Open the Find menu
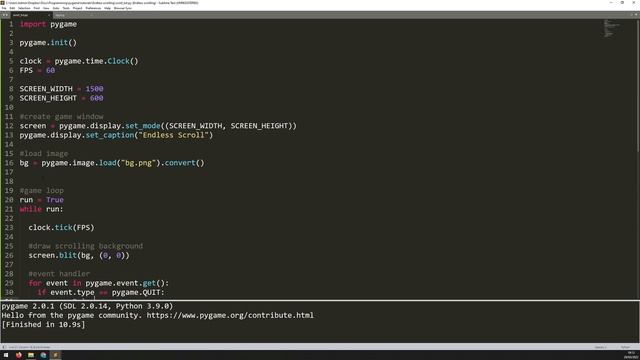 coord(37,8)
